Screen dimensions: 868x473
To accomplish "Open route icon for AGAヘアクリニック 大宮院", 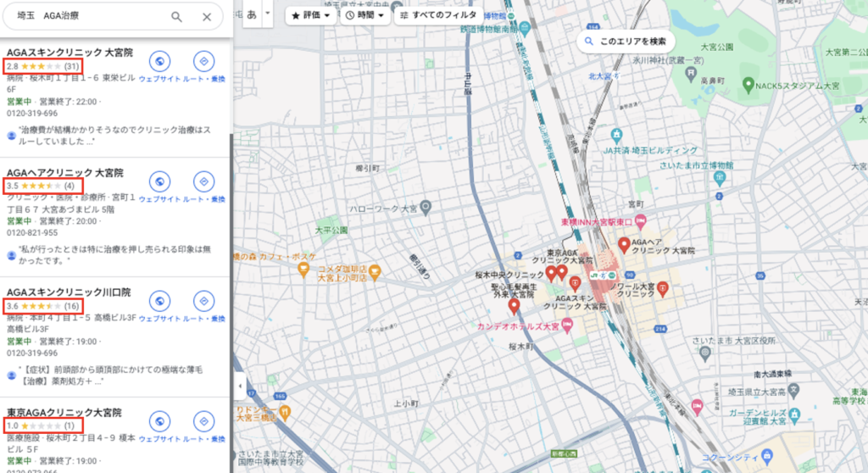I will pyautogui.click(x=203, y=181).
